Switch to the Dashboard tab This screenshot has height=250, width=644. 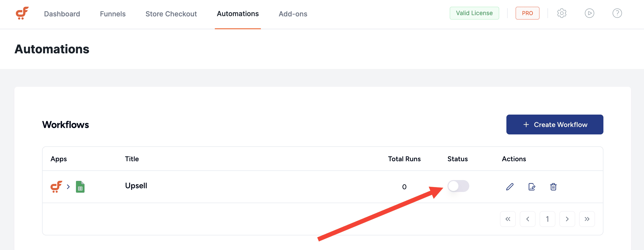(62, 14)
